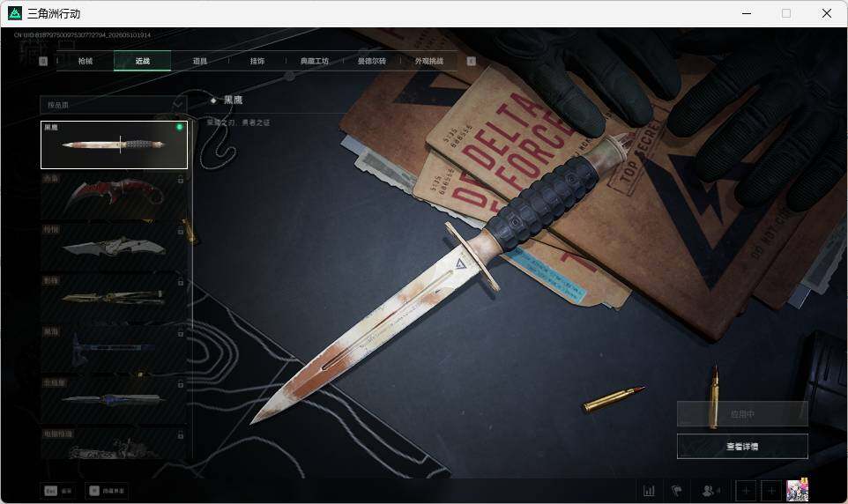
Task: Minimize the 三角洲行动 window
Action: pos(747,13)
